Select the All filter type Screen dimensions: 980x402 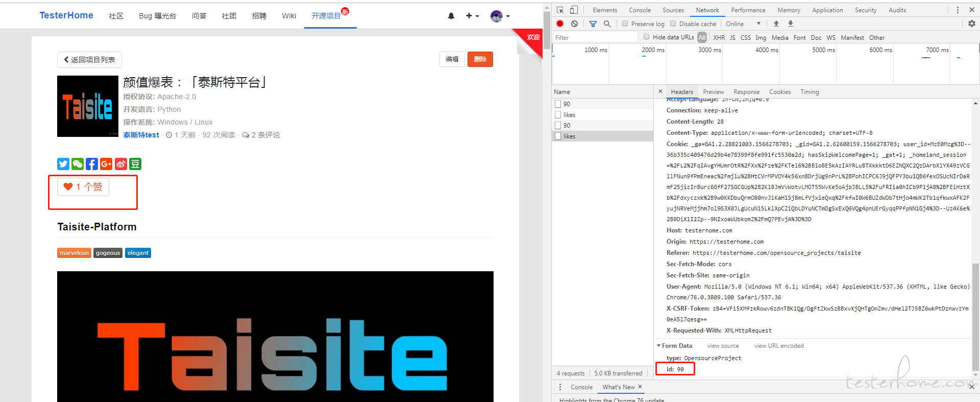coord(702,37)
